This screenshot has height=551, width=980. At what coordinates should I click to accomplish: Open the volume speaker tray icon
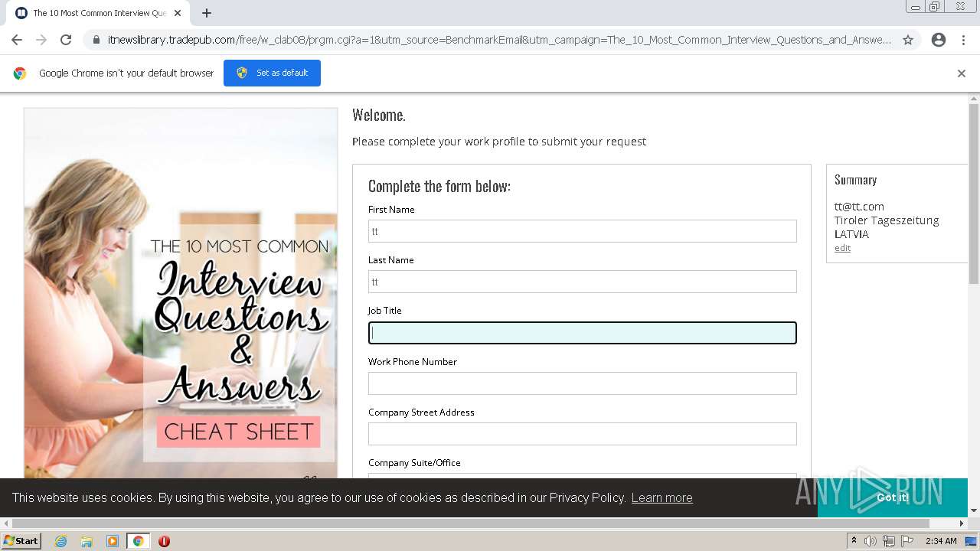(x=871, y=541)
